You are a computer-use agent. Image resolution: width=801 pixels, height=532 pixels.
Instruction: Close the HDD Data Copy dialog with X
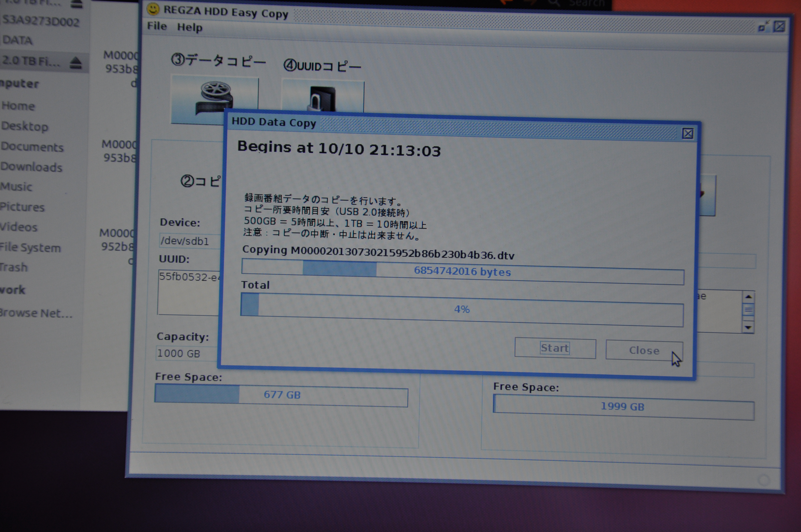pyautogui.click(x=688, y=134)
